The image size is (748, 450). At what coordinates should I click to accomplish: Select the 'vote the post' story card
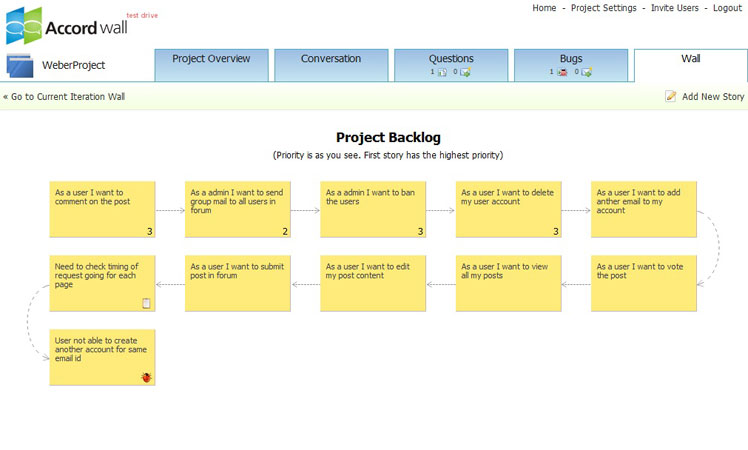[x=644, y=283]
